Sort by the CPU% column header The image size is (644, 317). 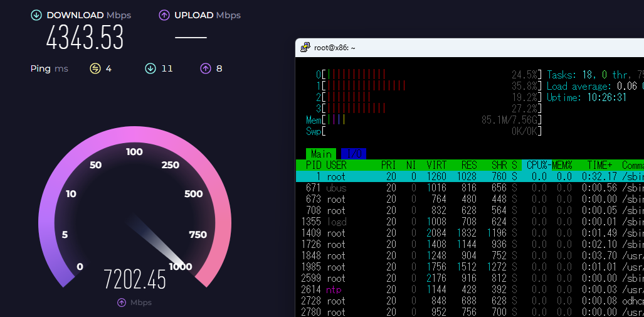pyautogui.click(x=536, y=165)
